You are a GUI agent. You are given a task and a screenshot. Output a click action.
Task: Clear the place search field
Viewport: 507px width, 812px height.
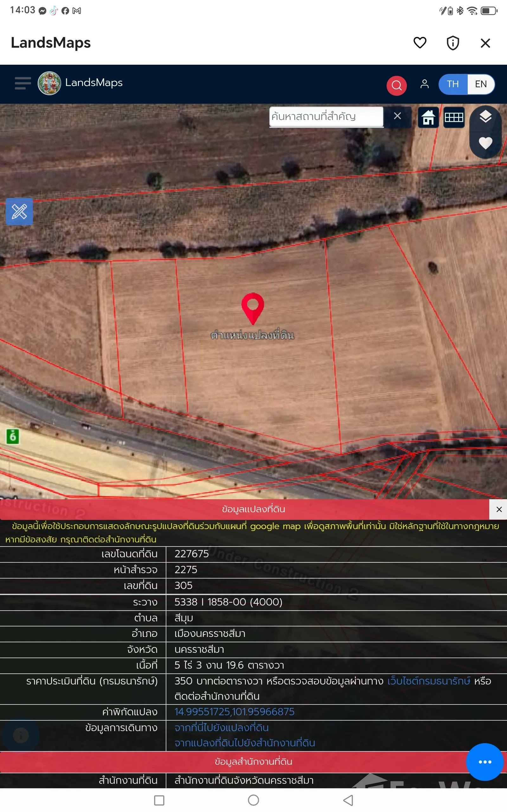point(397,116)
